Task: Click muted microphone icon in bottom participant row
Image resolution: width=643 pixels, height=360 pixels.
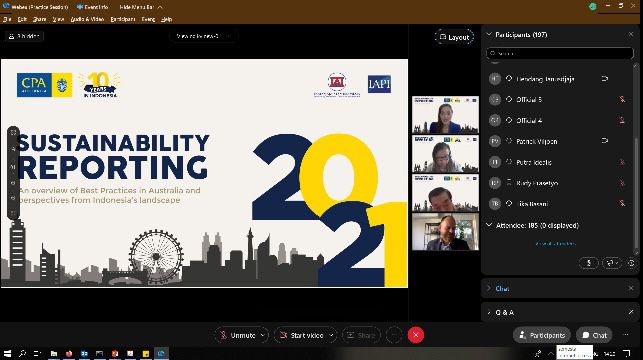Action: click(x=622, y=203)
